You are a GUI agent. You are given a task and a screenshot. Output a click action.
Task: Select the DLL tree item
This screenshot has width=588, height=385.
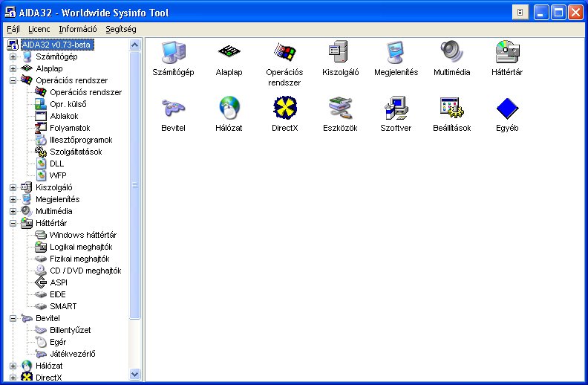pyautogui.click(x=56, y=164)
